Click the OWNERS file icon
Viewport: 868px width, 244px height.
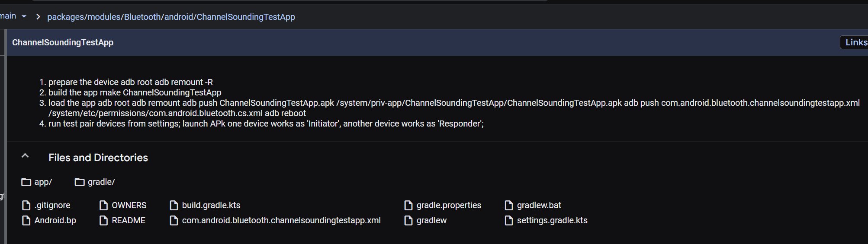pos(103,206)
